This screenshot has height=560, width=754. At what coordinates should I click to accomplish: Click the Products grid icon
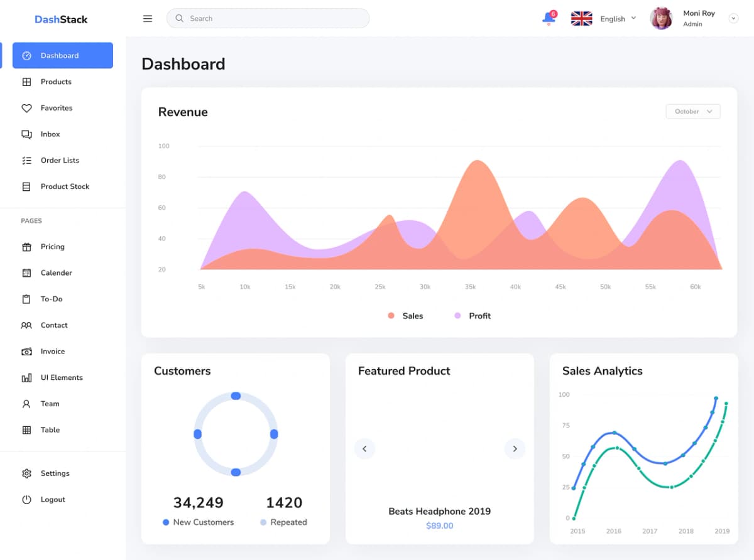click(26, 82)
